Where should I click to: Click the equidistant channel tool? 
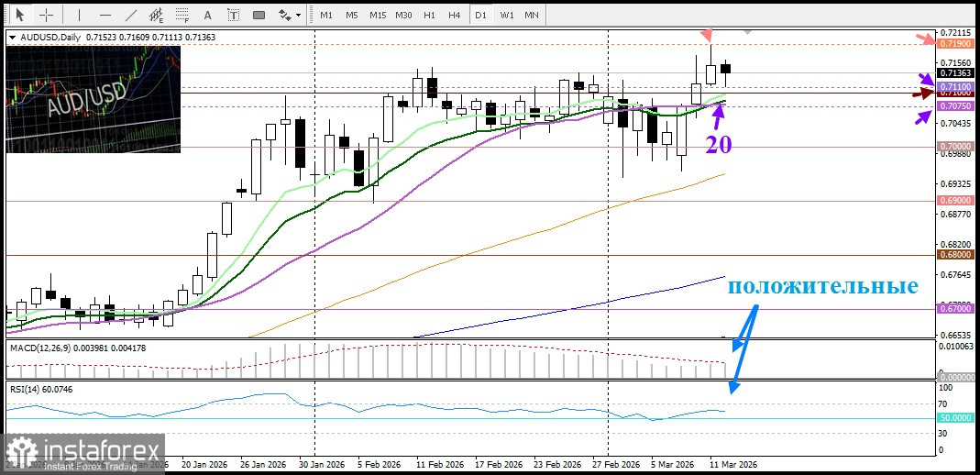(x=158, y=15)
